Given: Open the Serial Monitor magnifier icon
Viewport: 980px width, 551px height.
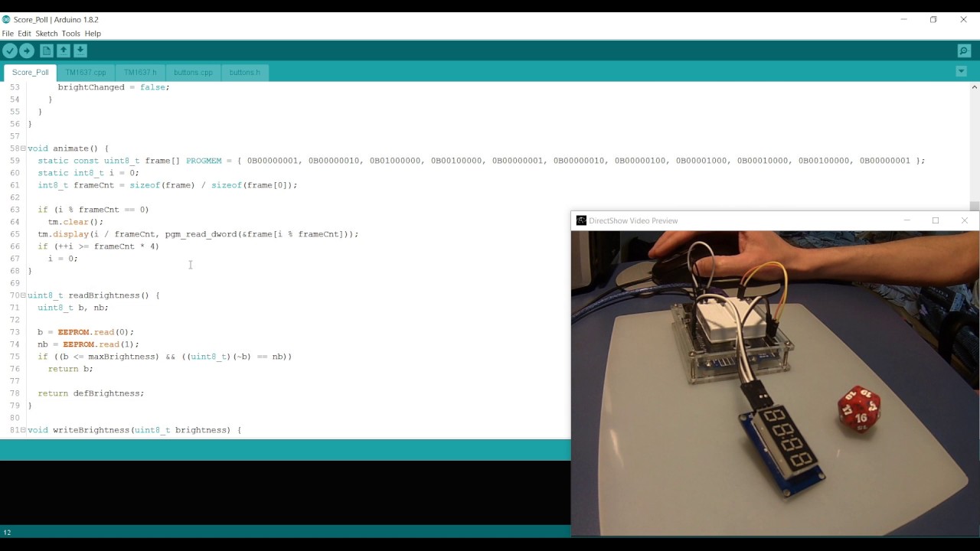Looking at the screenshot, I should 964,51.
